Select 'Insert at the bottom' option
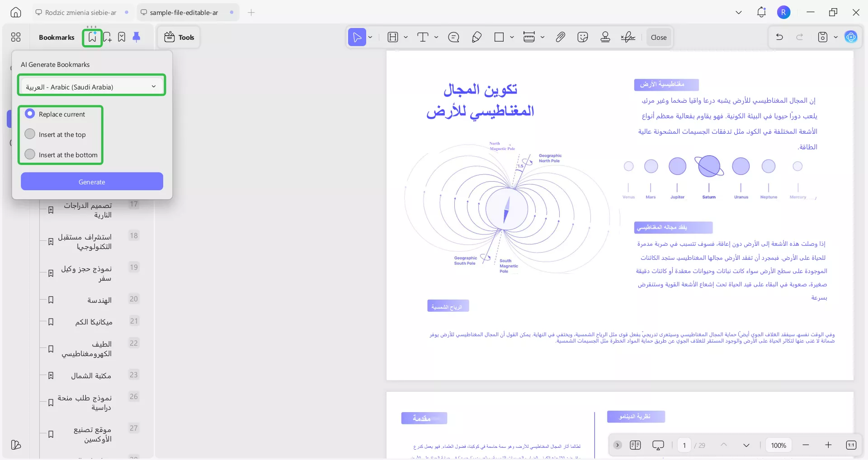Viewport: 868px width, 460px height. click(29, 154)
